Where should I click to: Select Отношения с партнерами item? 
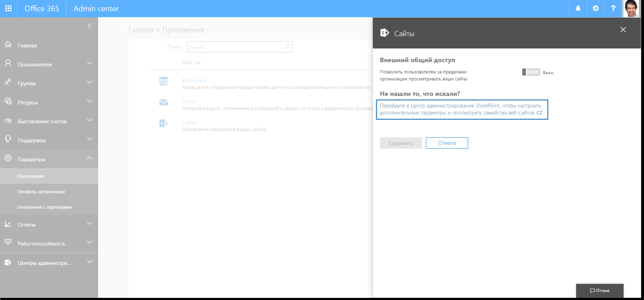pyautogui.click(x=44, y=207)
